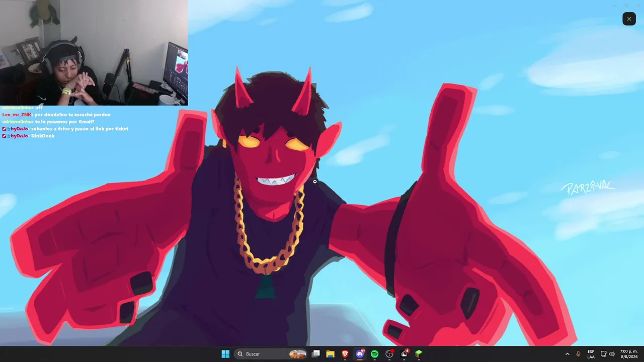Open Spotify from the taskbar
Screen dimensions: 644x362
375,354
